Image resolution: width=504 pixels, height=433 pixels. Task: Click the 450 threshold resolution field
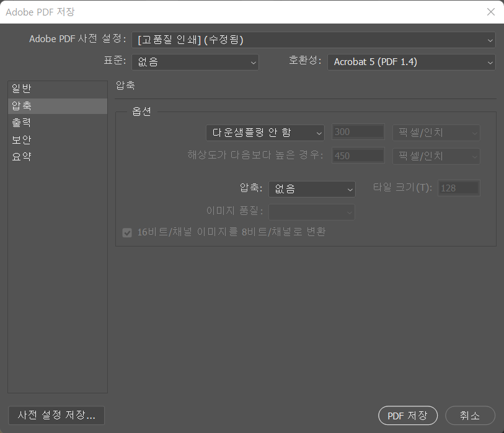[358, 155]
